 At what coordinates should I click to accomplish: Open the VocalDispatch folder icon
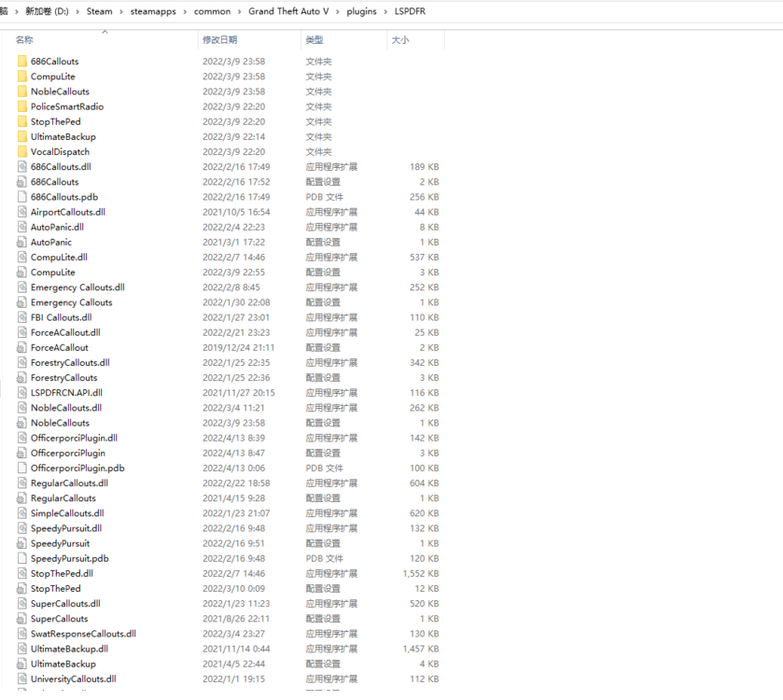coord(21,151)
